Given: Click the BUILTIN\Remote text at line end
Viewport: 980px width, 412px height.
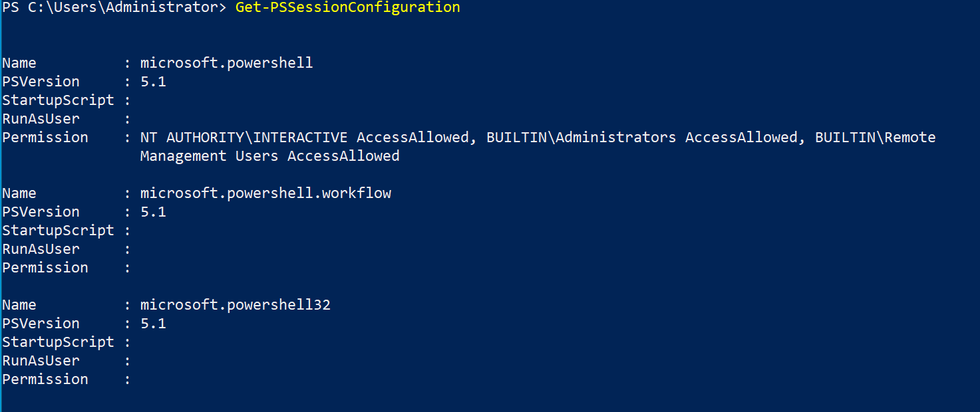Looking at the screenshot, I should 875,138.
